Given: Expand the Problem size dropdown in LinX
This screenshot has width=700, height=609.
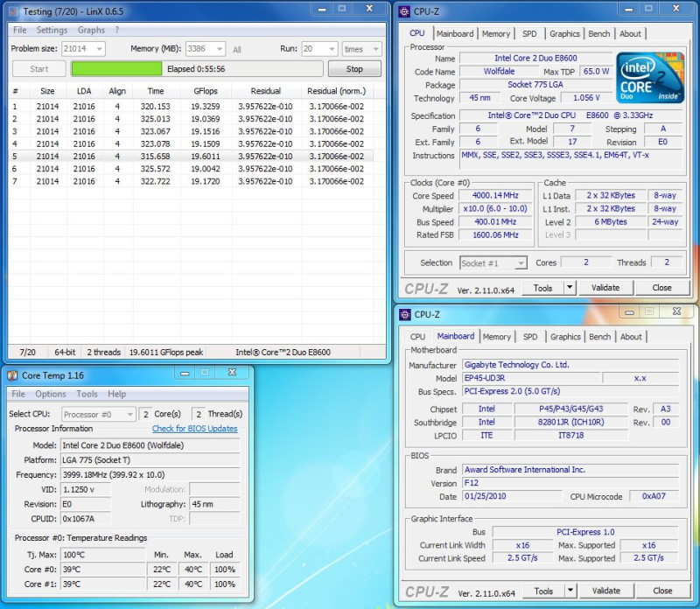Looking at the screenshot, I should 99,49.
